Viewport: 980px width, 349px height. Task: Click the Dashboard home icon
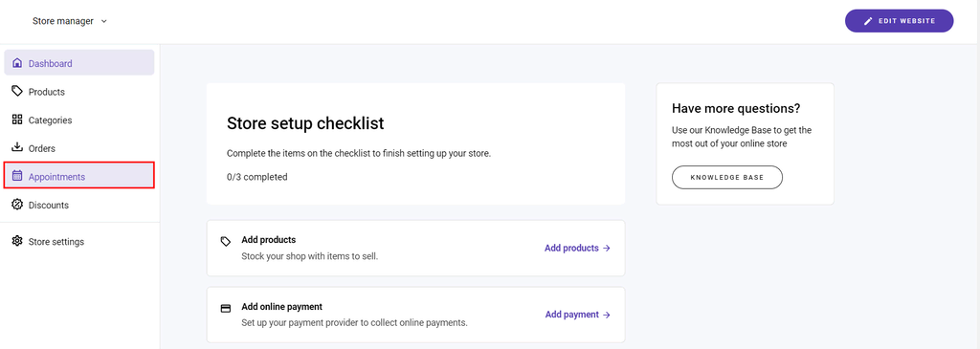pyautogui.click(x=17, y=63)
